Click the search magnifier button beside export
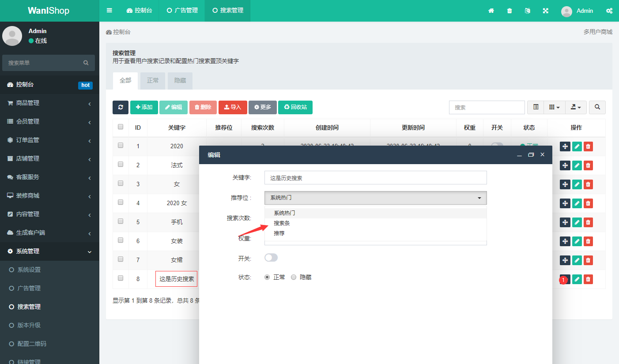 (x=597, y=107)
